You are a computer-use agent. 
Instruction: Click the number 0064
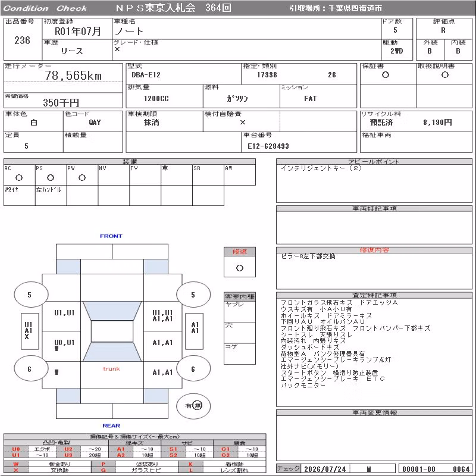click(x=461, y=469)
